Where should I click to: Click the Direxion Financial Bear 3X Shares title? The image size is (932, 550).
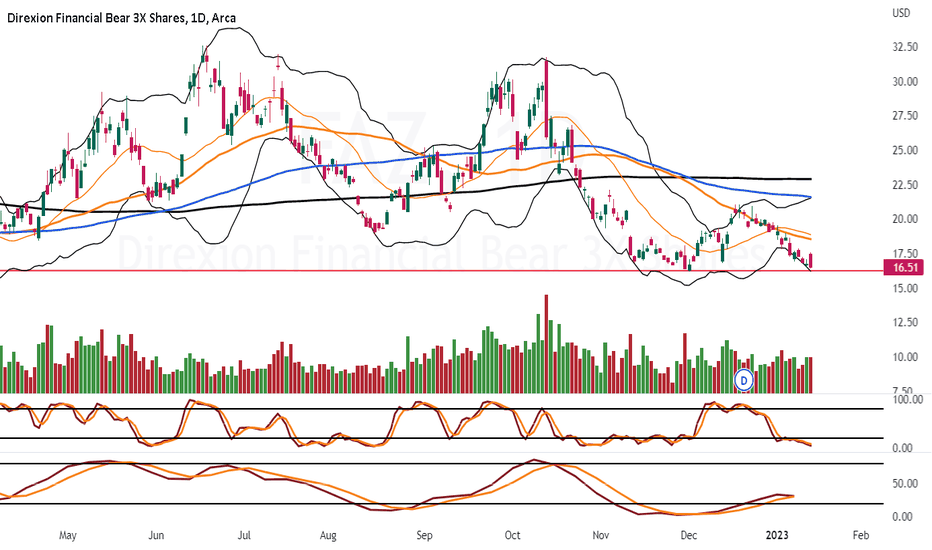click(x=121, y=18)
